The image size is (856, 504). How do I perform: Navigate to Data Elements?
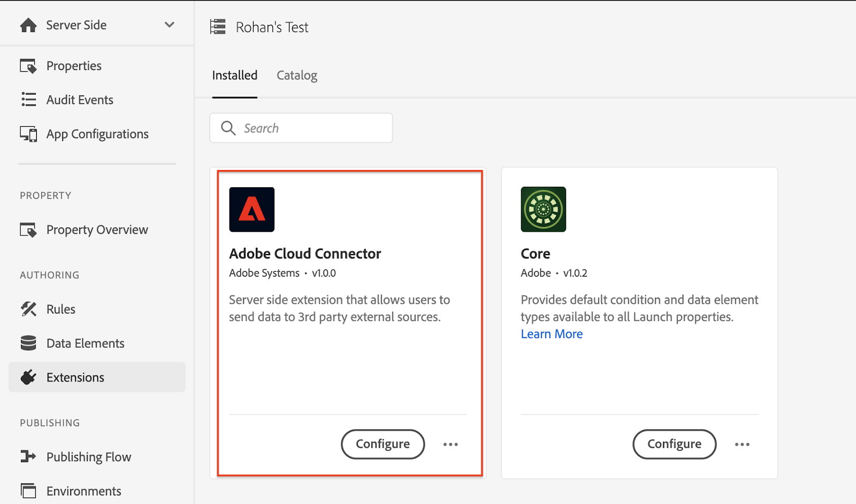click(85, 343)
